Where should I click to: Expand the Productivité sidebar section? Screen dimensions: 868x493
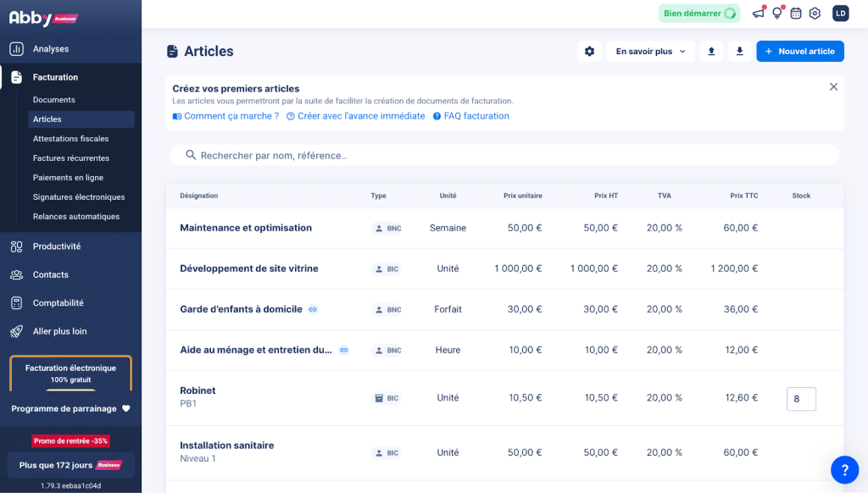(x=57, y=246)
